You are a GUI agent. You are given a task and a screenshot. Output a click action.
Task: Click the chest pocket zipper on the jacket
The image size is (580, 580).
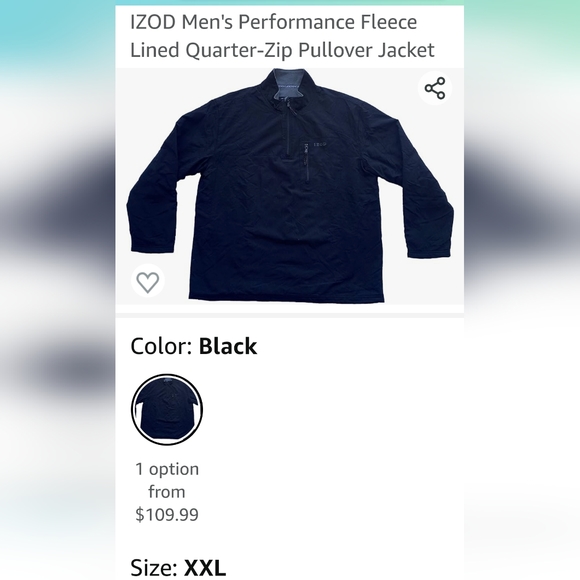tap(307, 162)
